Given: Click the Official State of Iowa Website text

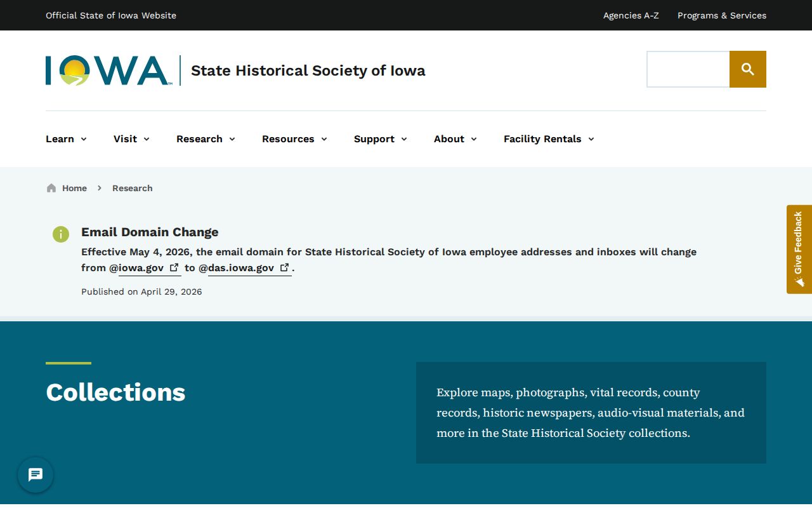Looking at the screenshot, I should [x=111, y=15].
